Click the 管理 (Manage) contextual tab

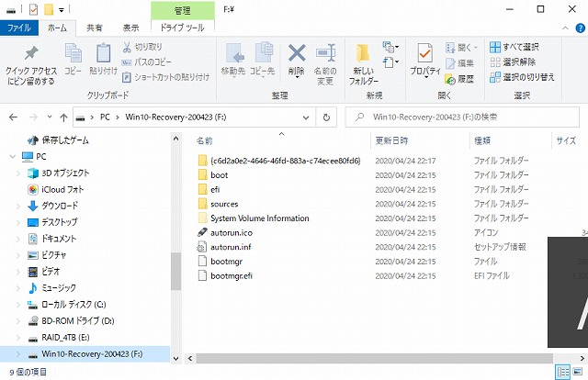pos(183,10)
